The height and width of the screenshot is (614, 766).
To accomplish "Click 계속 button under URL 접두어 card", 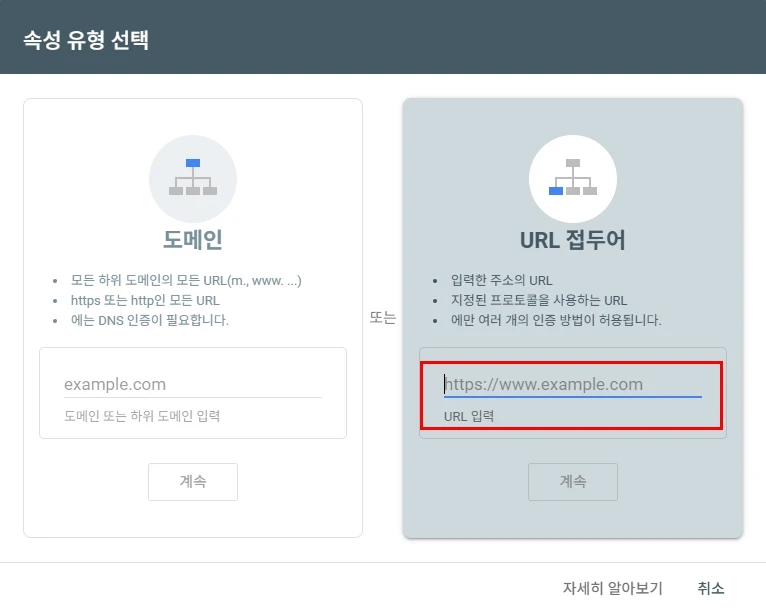I will point(573,482).
